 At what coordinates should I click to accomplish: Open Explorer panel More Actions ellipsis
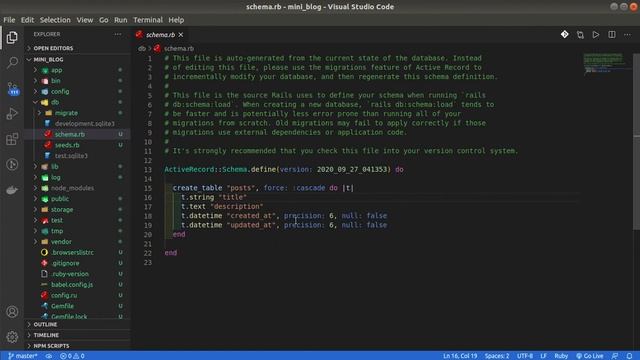click(x=118, y=34)
